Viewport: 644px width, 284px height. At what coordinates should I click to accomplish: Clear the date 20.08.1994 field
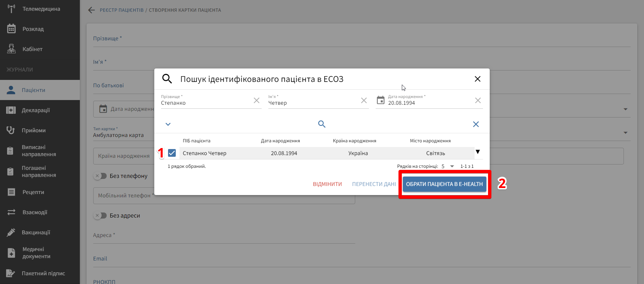coord(478,100)
